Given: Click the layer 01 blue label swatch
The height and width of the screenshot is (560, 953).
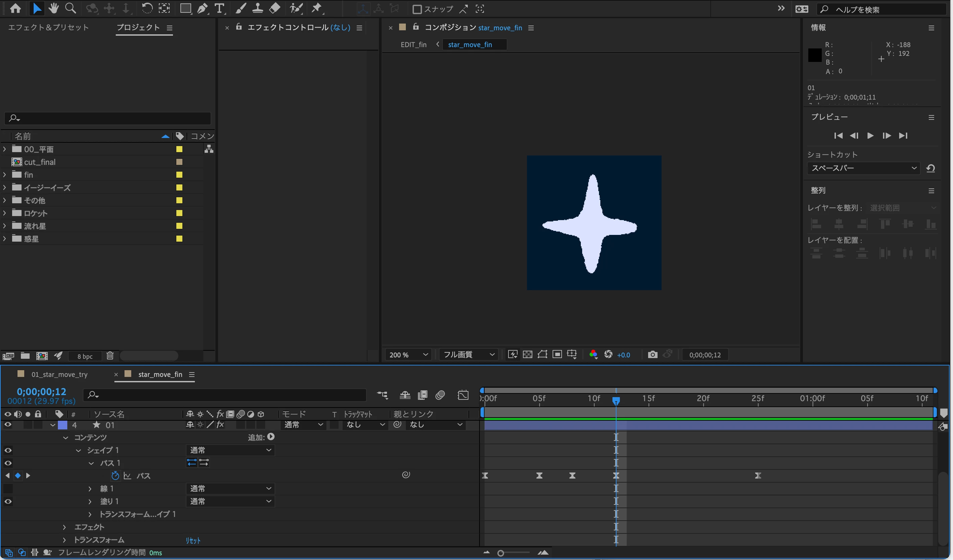Looking at the screenshot, I should point(63,425).
